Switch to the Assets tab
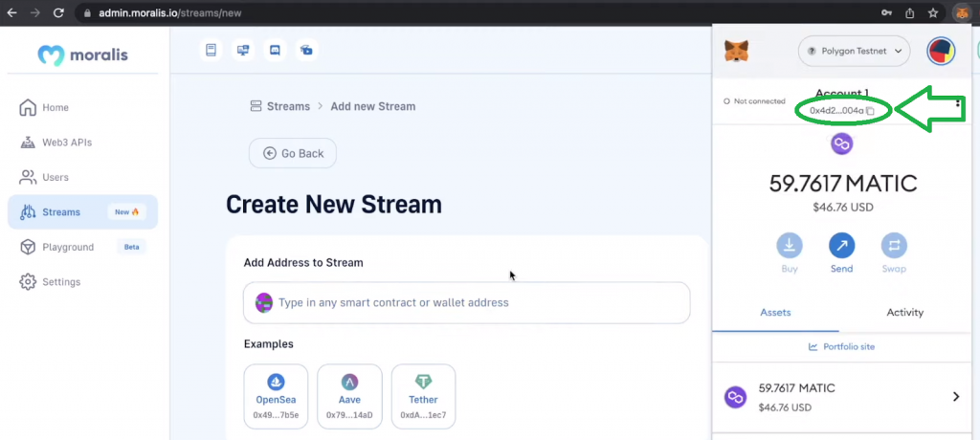 (x=775, y=313)
